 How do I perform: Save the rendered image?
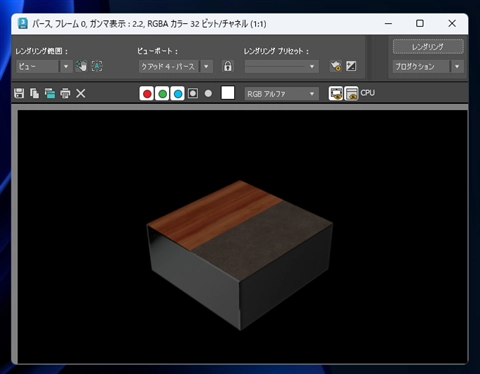[19, 93]
